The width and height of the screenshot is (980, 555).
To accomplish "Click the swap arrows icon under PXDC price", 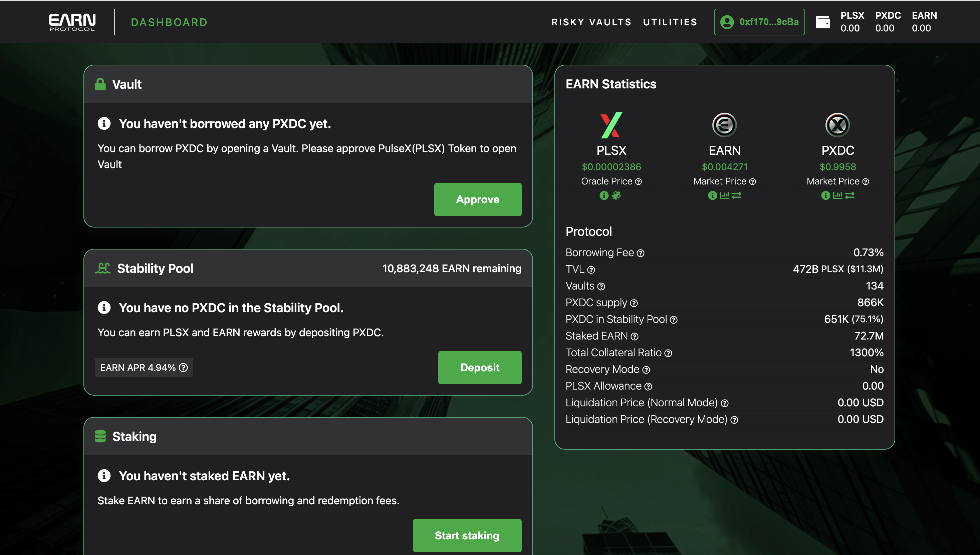I will (x=850, y=195).
